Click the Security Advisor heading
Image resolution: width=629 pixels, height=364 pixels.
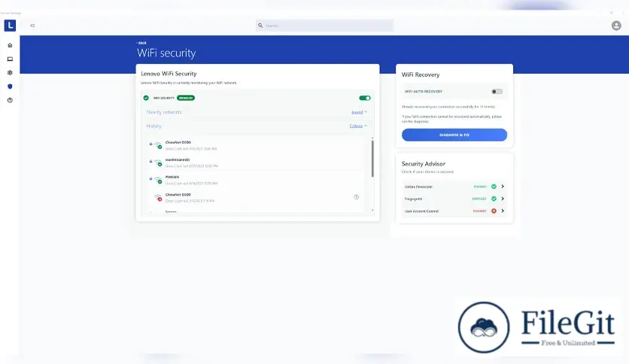click(423, 163)
